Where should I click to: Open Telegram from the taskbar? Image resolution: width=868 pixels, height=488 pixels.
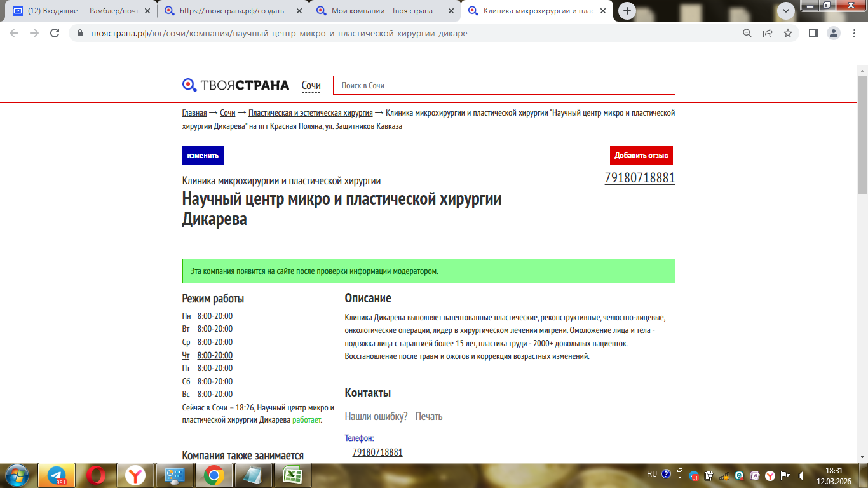57,475
